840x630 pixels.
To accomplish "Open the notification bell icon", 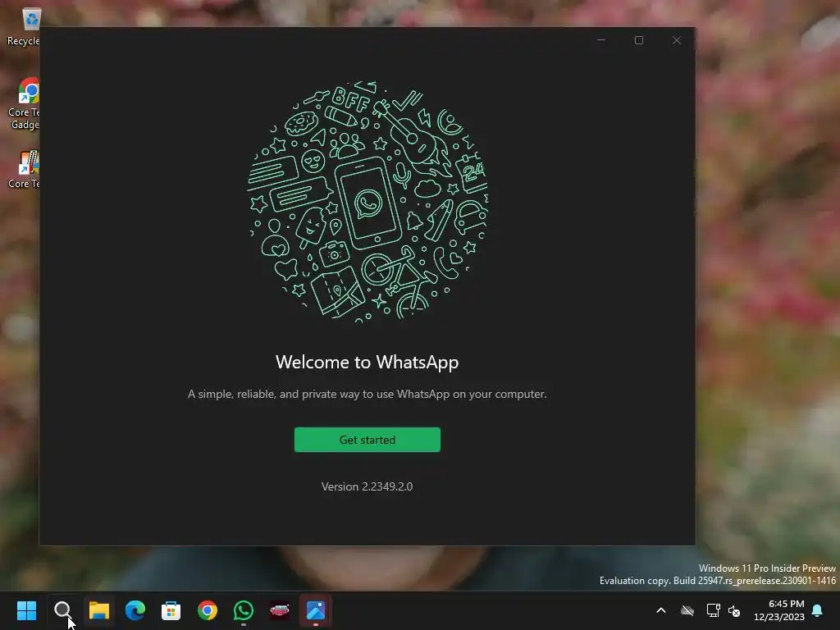I will [818, 610].
